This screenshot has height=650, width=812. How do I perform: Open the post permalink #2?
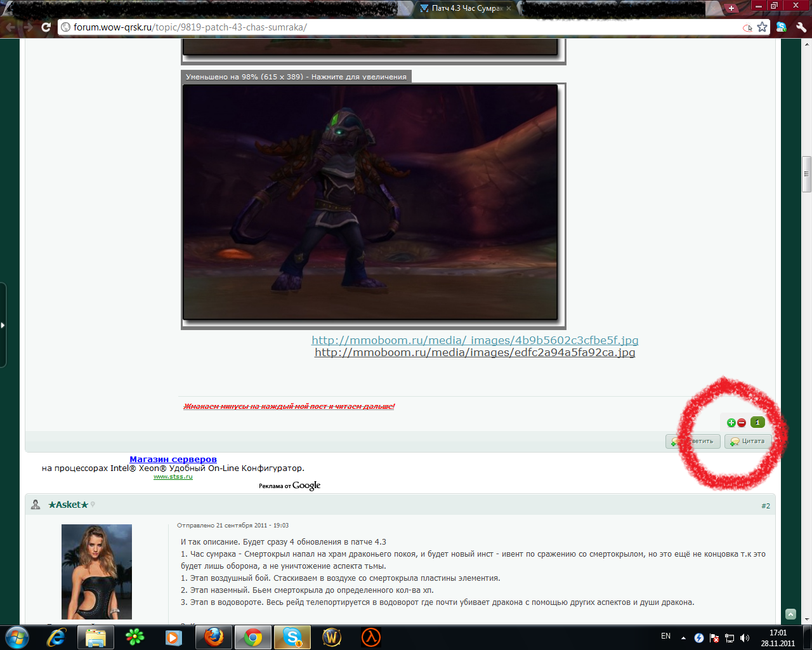[766, 506]
